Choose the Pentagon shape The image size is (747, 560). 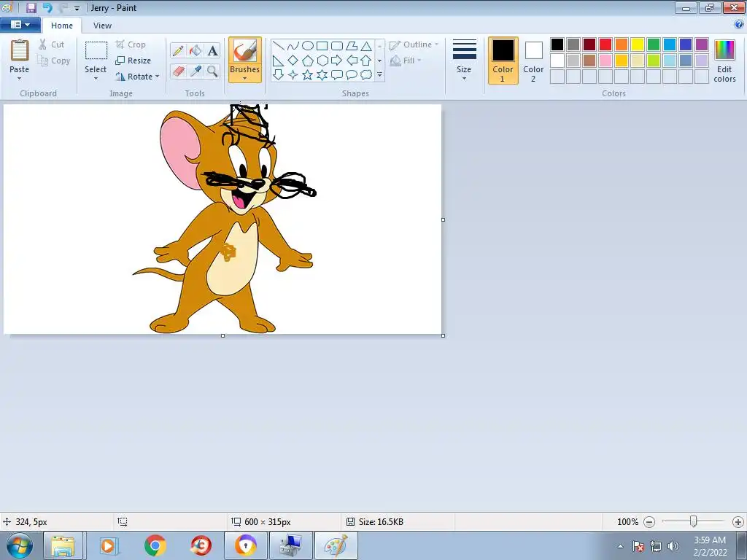click(x=308, y=61)
